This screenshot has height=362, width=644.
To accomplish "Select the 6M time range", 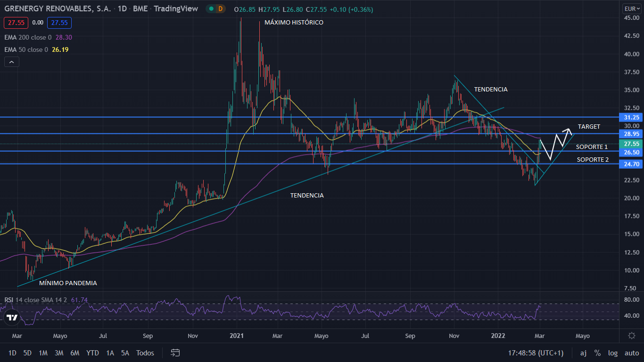I will (74, 353).
